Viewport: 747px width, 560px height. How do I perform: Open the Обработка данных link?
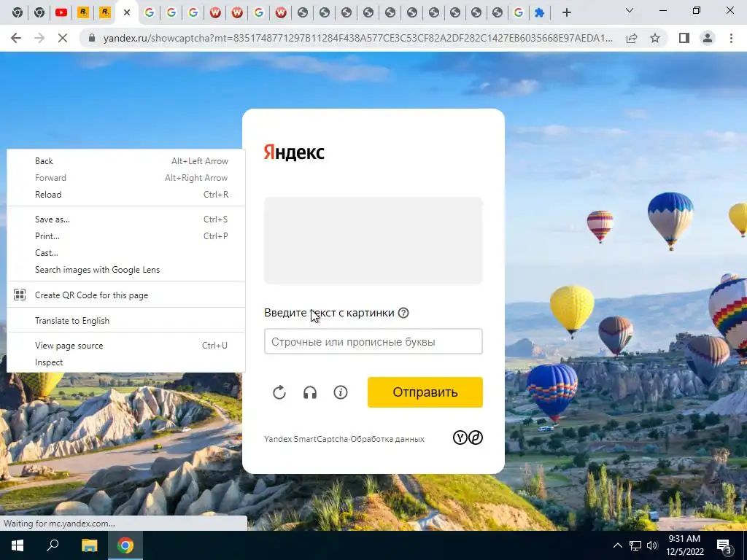387,439
